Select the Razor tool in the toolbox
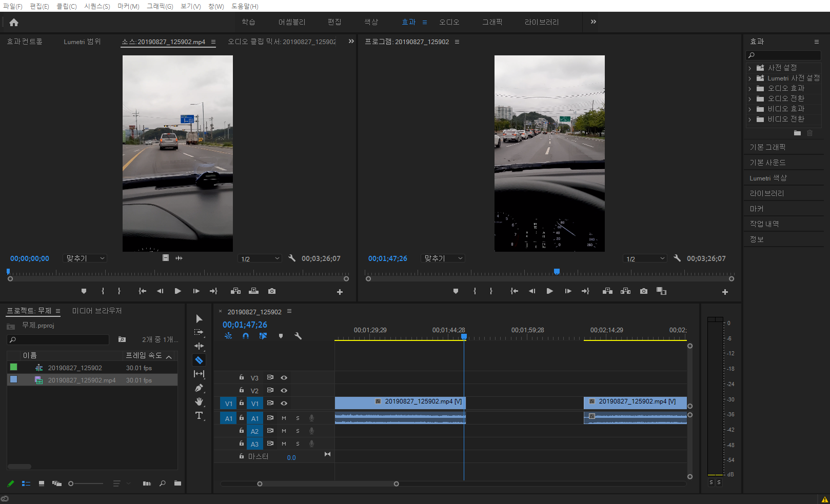 pyautogui.click(x=199, y=360)
